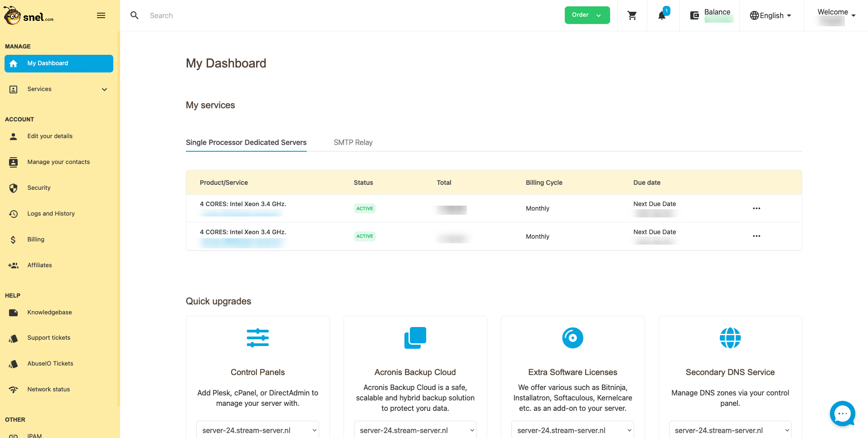Viewport: 868px width, 438px height.
Task: Open the notifications bell icon
Action: click(662, 16)
